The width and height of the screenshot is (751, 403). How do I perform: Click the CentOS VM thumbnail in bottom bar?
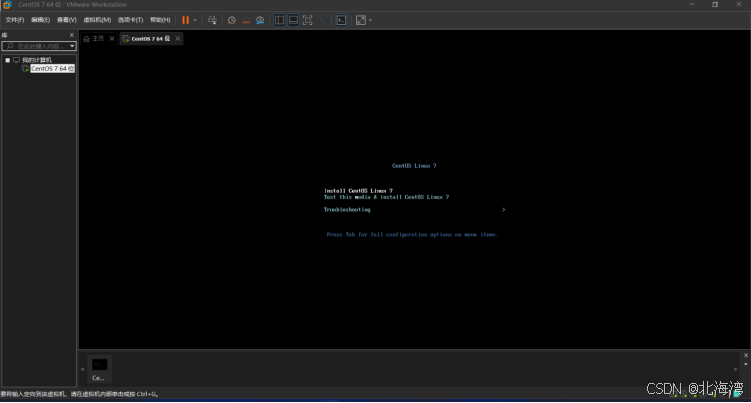pyautogui.click(x=100, y=369)
